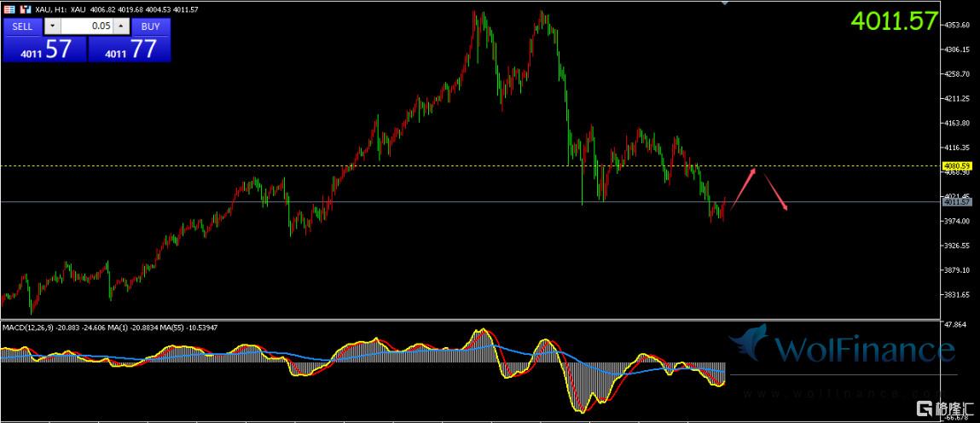Image resolution: width=980 pixels, height=423 pixels.
Task: Click the chart shift triangle marker at top
Action: click(x=725, y=3)
